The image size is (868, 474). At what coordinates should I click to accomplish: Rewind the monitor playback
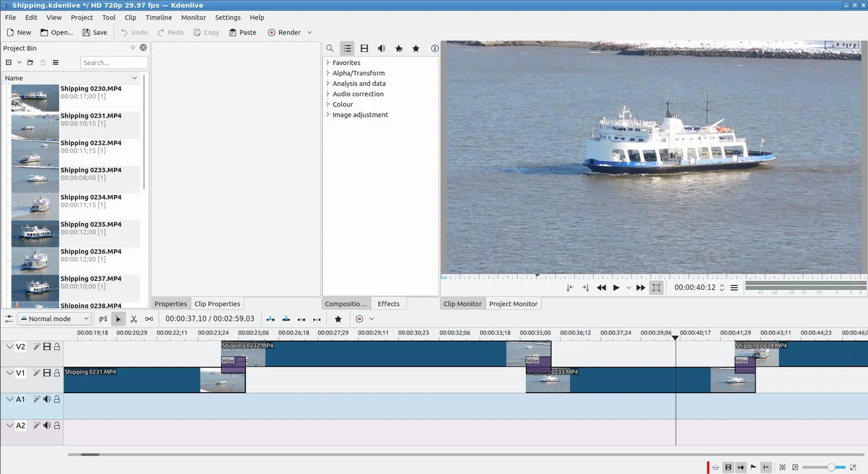[601, 288]
